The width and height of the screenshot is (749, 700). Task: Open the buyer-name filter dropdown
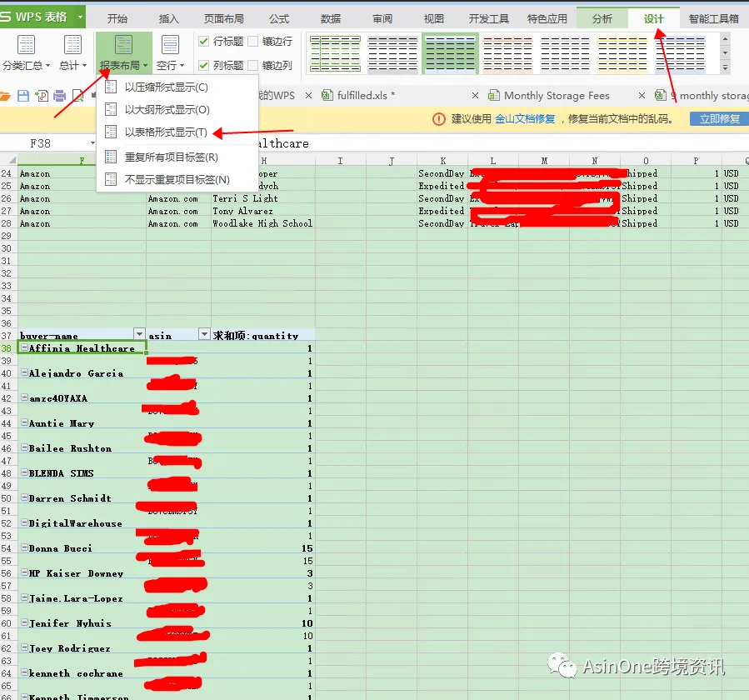(x=139, y=334)
